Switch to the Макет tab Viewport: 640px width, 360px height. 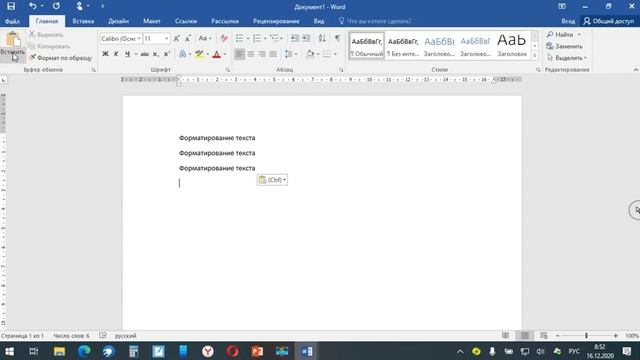tap(151, 21)
